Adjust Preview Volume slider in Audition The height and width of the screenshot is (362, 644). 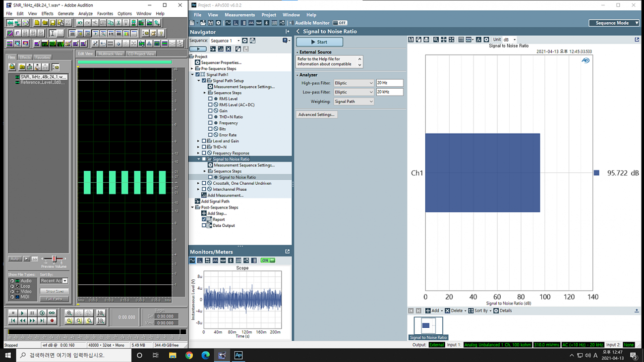coord(54,259)
